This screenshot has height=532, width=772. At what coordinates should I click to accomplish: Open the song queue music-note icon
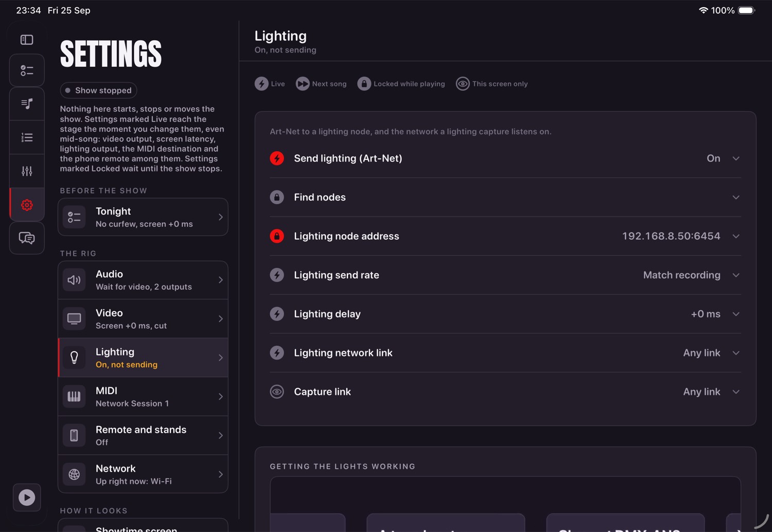coord(27,104)
